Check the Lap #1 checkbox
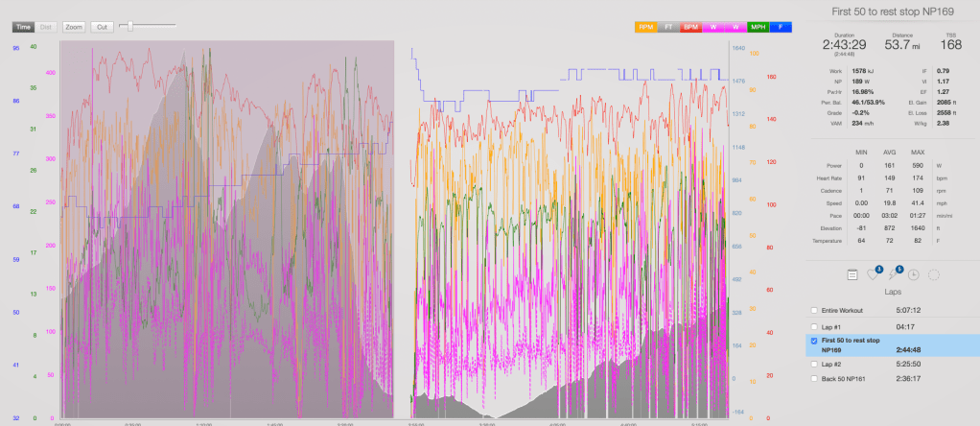The image size is (980, 426). [x=814, y=328]
